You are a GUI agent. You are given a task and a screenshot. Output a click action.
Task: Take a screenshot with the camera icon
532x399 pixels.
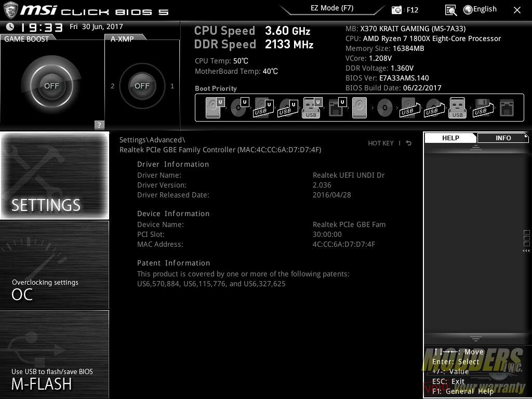tap(396, 10)
